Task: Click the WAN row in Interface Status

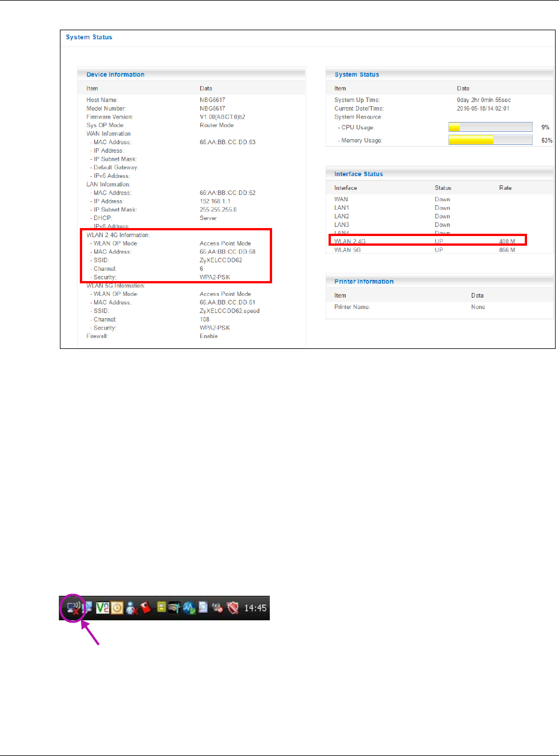Action: (440, 200)
